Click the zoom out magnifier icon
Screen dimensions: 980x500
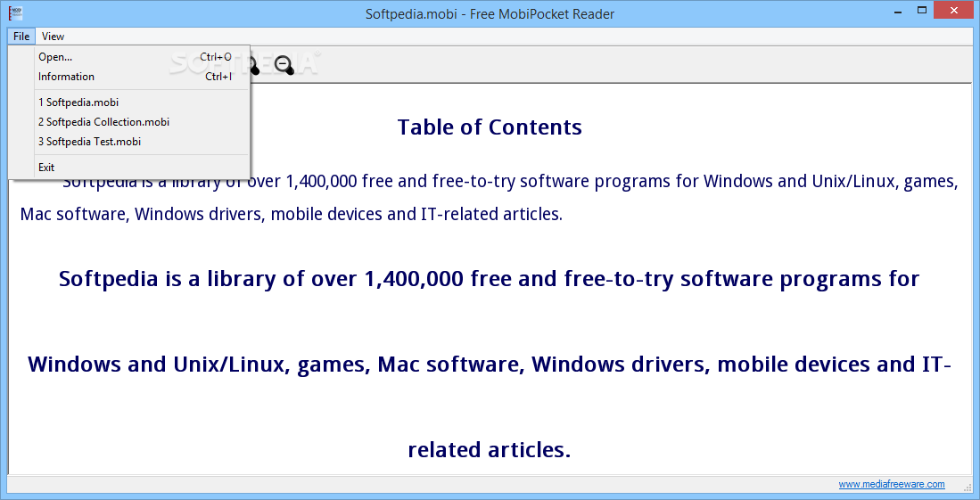point(284,65)
